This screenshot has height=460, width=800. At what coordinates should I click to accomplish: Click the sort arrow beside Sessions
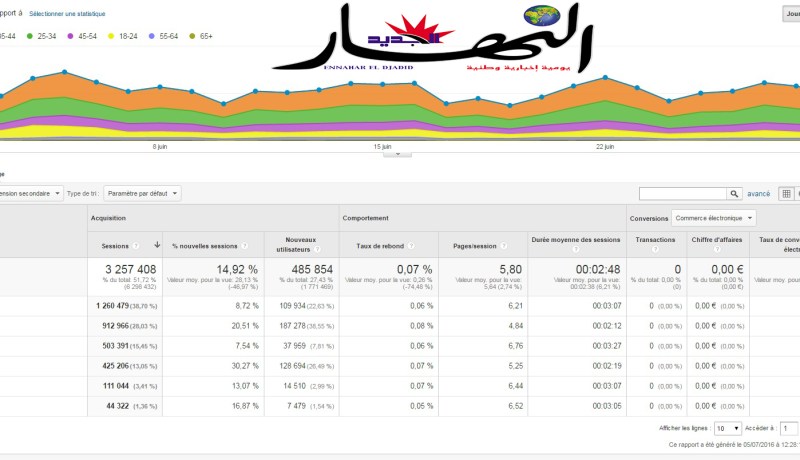tap(157, 245)
